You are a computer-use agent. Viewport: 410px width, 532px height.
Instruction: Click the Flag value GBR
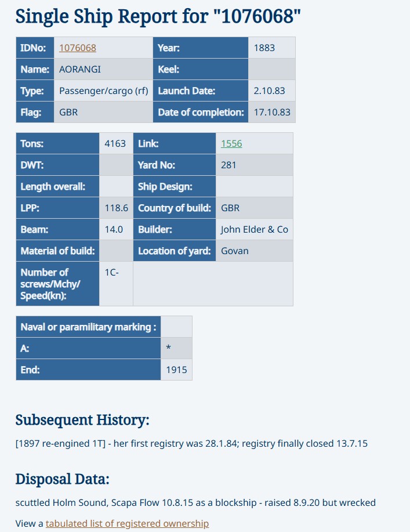68,112
